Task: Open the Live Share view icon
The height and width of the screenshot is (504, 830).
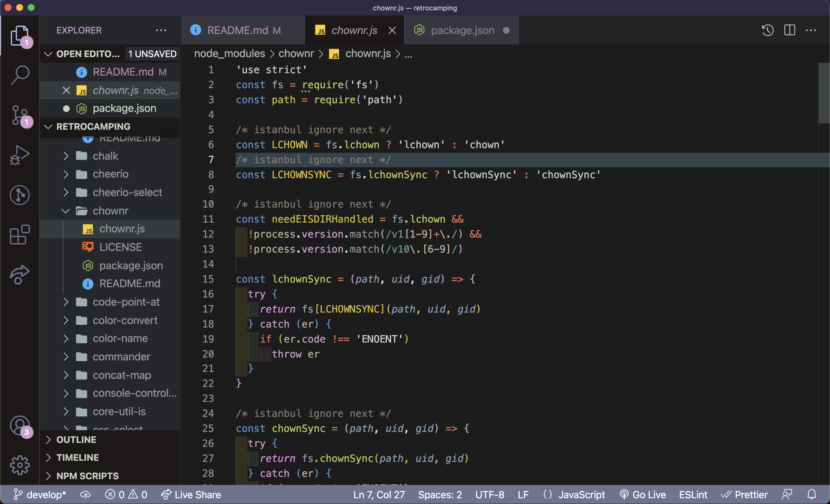Action: coord(20,274)
